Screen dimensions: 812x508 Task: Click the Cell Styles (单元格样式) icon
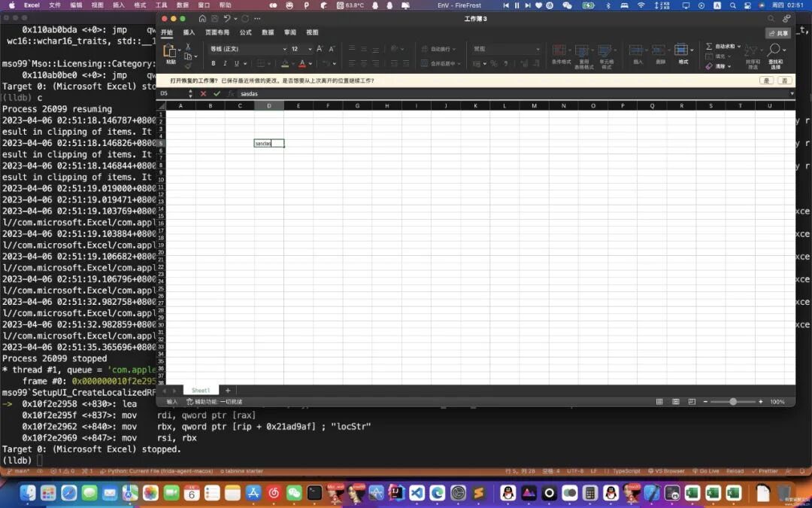[604, 50]
